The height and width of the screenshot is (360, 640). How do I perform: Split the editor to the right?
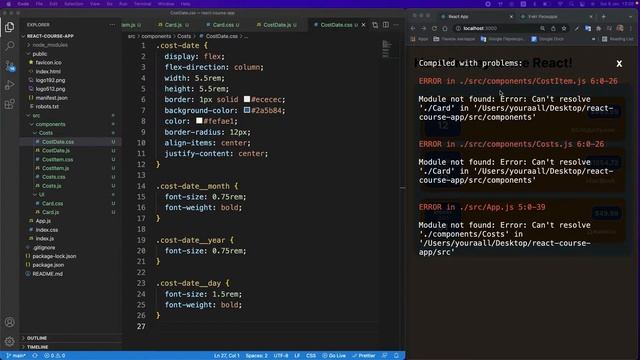pos(386,25)
